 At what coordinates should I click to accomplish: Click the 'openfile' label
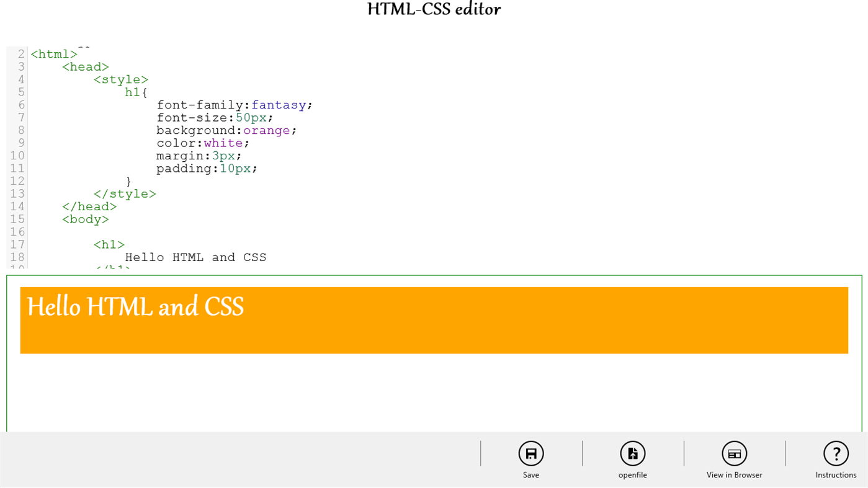[x=633, y=475]
